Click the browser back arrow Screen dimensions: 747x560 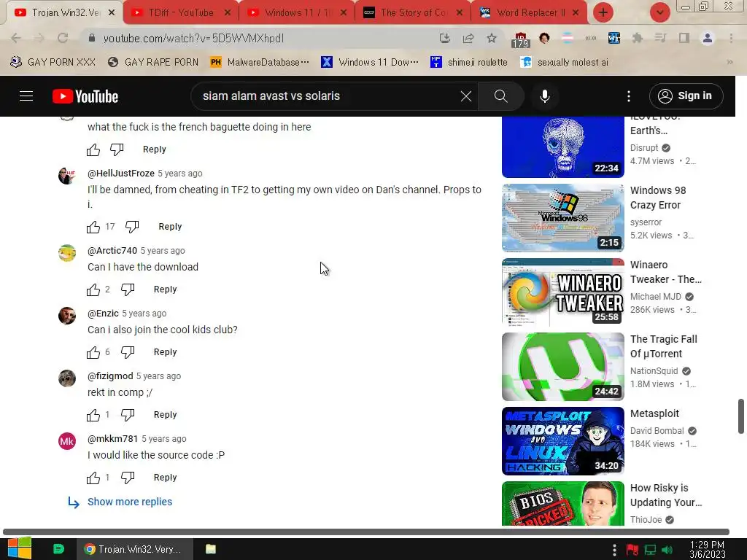(16, 38)
